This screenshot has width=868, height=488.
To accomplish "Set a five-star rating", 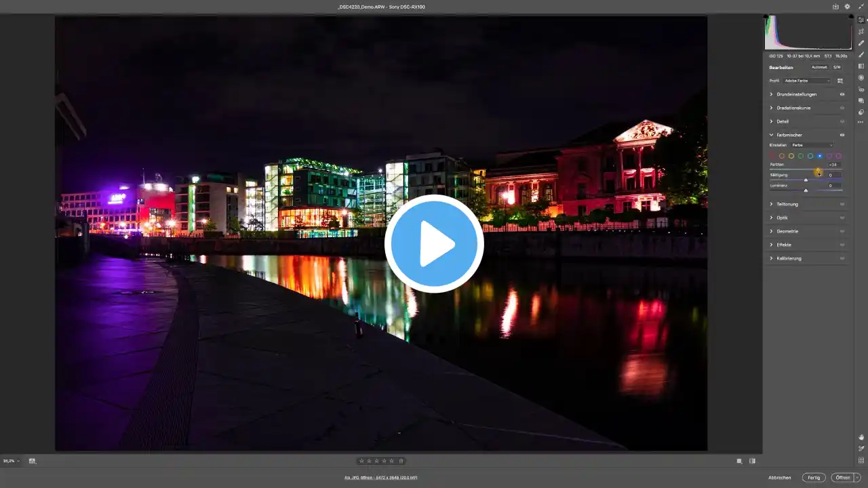I will click(391, 461).
